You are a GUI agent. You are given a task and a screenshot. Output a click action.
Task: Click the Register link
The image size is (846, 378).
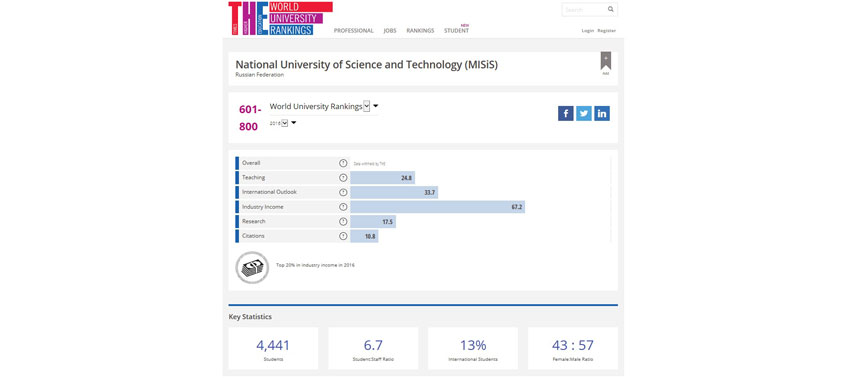[606, 31]
